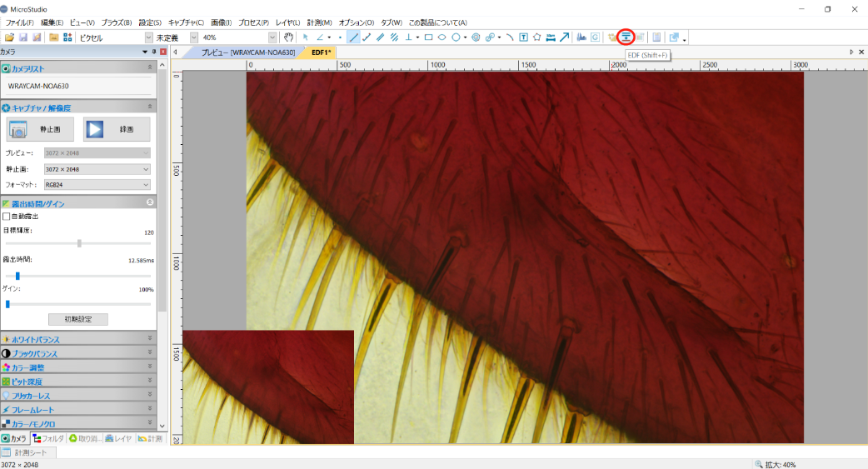Image resolution: width=868 pixels, height=469 pixels.
Task: Select the rectangle measurement tool
Action: 428,37
